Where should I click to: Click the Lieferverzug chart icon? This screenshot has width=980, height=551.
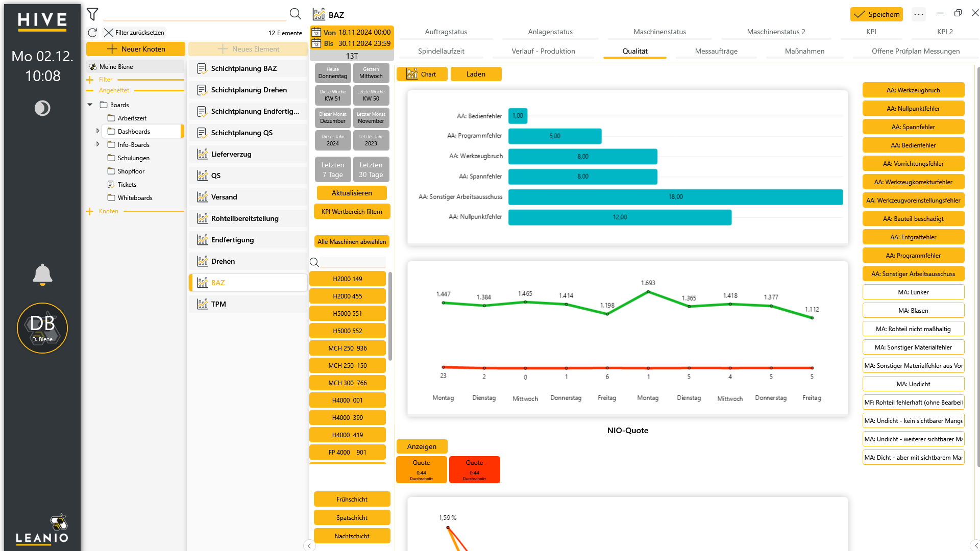(x=202, y=154)
